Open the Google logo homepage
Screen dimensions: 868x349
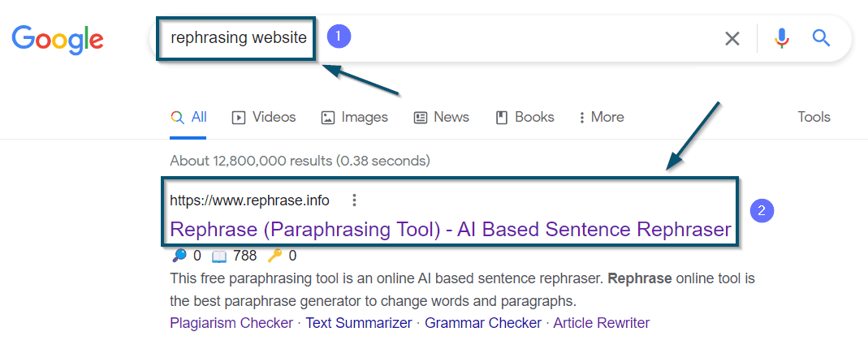(58, 39)
